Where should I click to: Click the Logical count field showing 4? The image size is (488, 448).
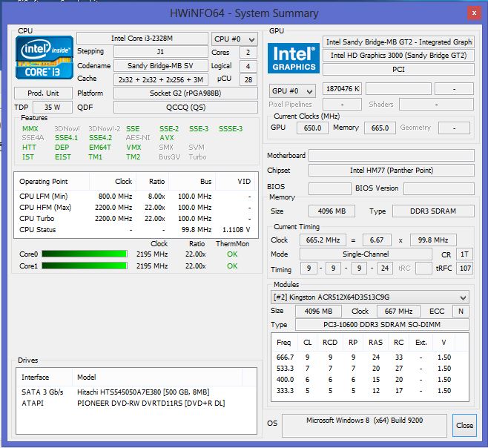[x=248, y=66]
